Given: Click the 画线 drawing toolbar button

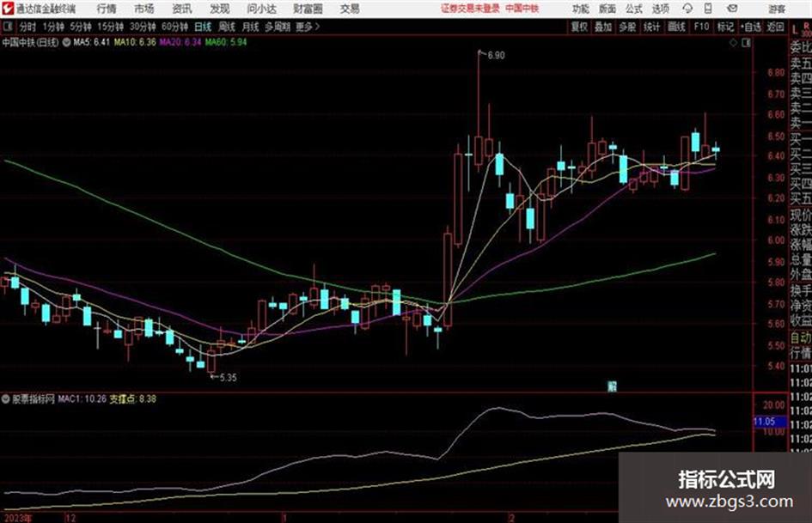Looking at the screenshot, I should tap(676, 27).
